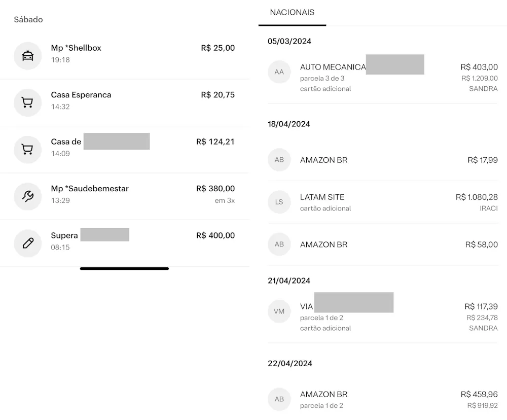Tap the pencil icon beside Supera
The height and width of the screenshot is (420, 507).
coord(28,243)
